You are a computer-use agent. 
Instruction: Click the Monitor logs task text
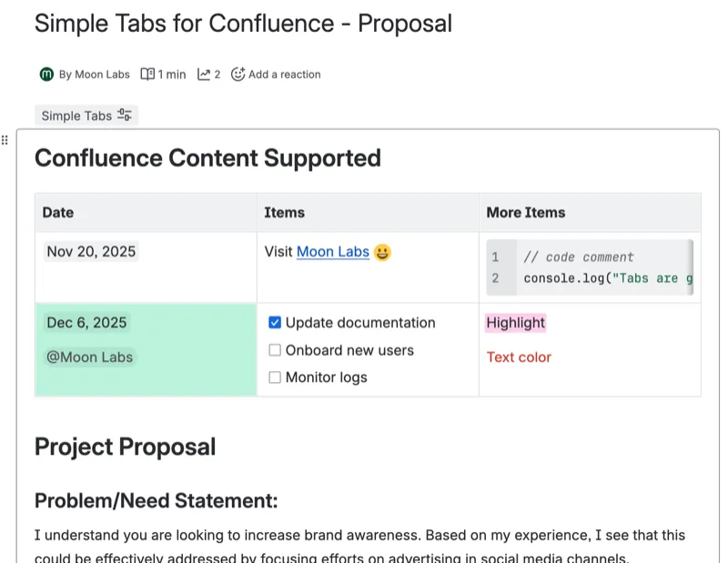pyautogui.click(x=327, y=377)
